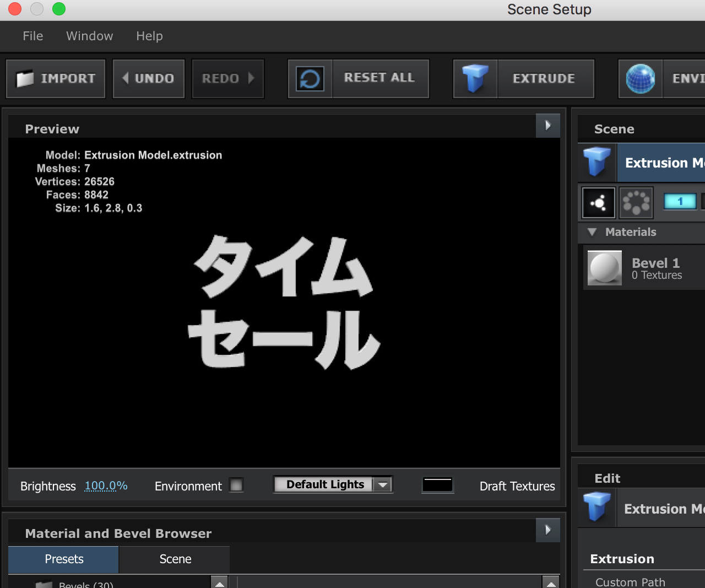This screenshot has width=705, height=588.
Task: Click the Extrusion Model icon in Scene panel
Action: click(597, 163)
